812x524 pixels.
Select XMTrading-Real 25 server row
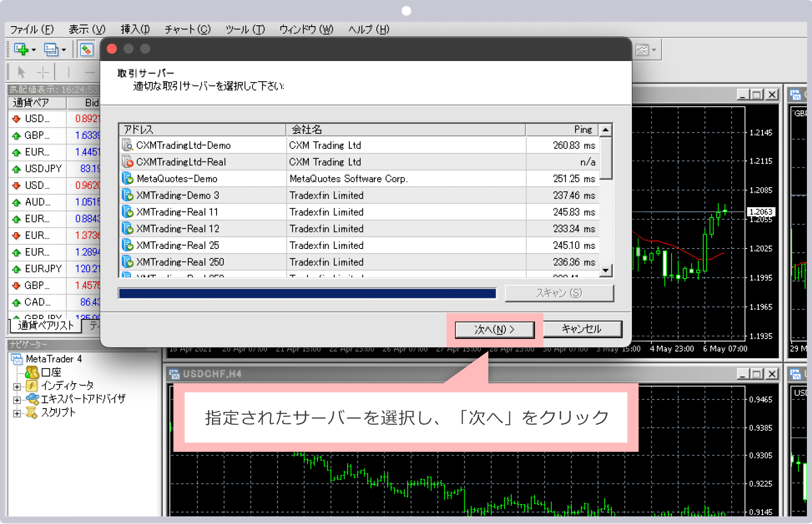359,246
